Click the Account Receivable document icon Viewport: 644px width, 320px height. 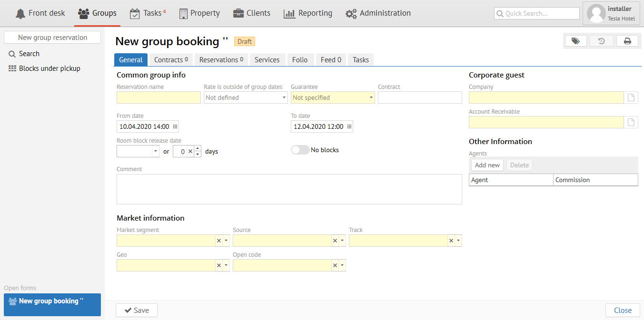(631, 122)
